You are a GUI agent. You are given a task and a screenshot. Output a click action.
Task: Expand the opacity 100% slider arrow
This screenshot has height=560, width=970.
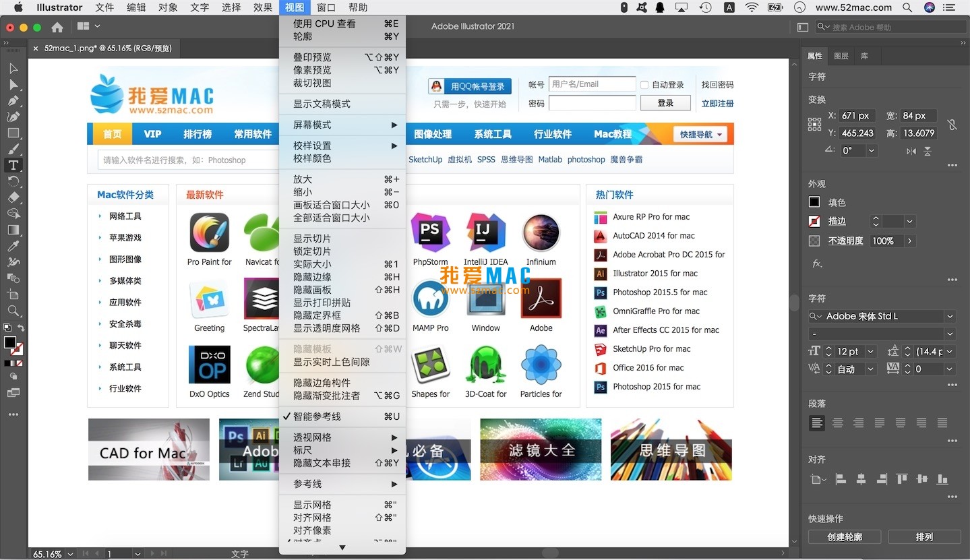[x=910, y=241]
